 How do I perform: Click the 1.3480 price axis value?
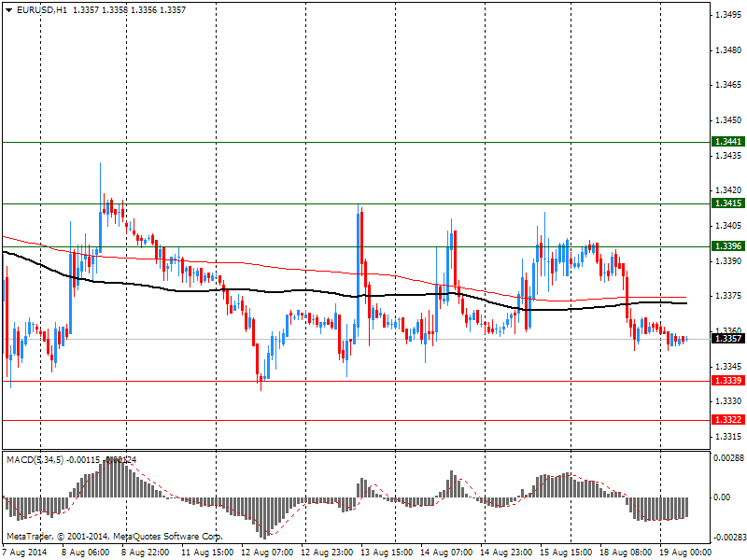click(x=728, y=50)
